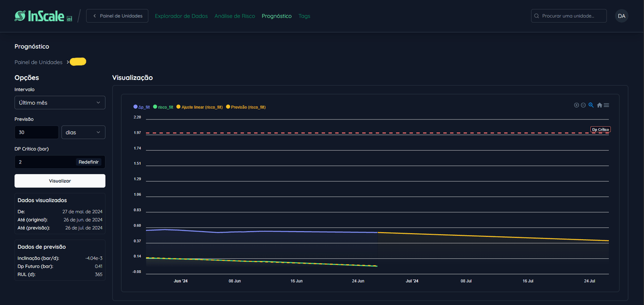Toggle Δp_filt series in legend
644x305 pixels.
tap(142, 107)
